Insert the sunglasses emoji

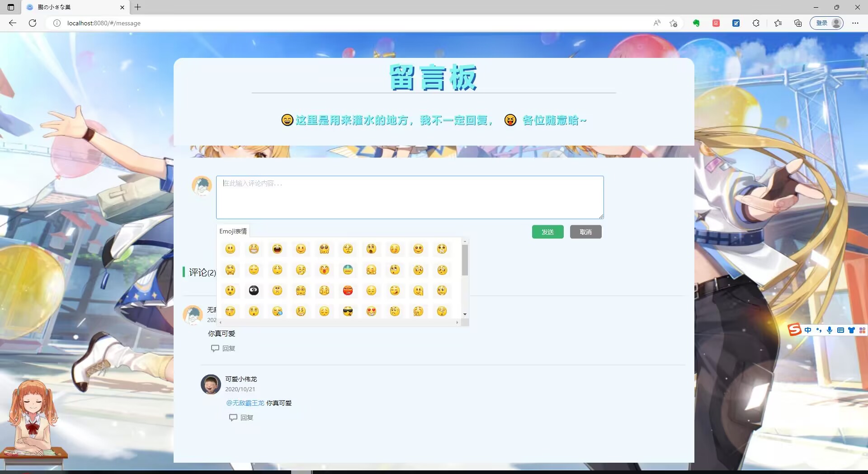click(x=348, y=311)
